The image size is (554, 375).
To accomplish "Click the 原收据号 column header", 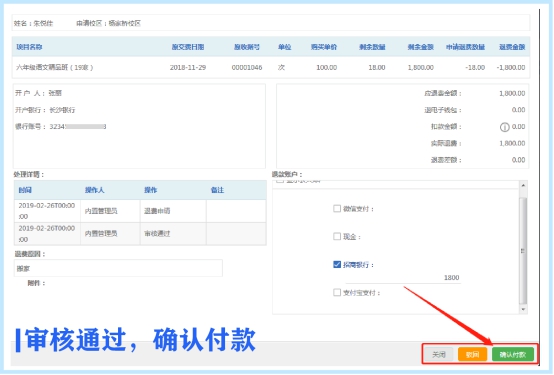I will pyautogui.click(x=247, y=47).
